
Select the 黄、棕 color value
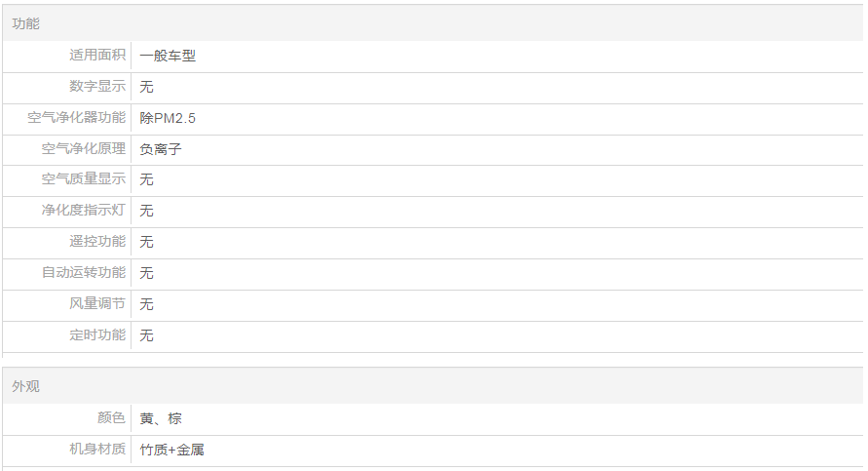pyautogui.click(x=161, y=418)
